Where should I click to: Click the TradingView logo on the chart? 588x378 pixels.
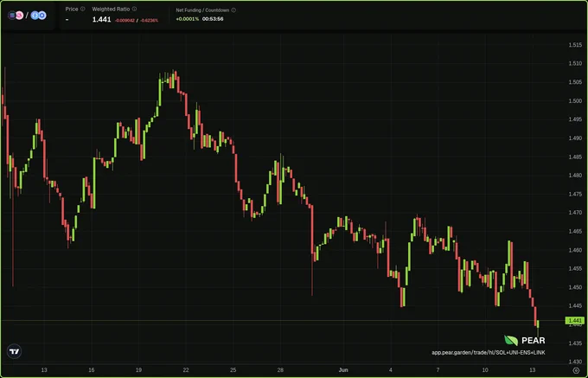click(14, 351)
